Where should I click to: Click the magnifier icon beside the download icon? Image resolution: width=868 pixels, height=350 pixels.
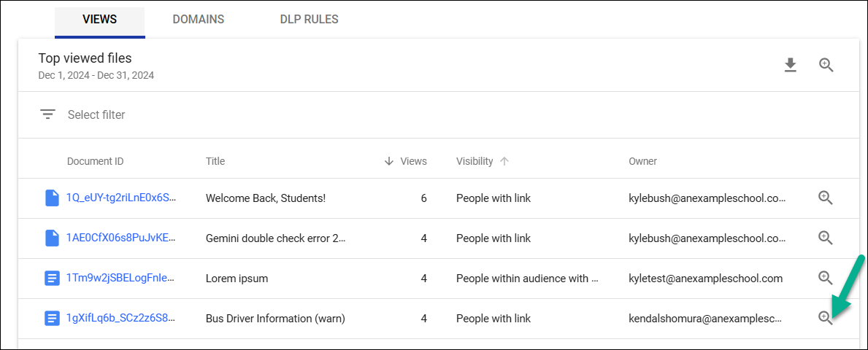click(826, 65)
